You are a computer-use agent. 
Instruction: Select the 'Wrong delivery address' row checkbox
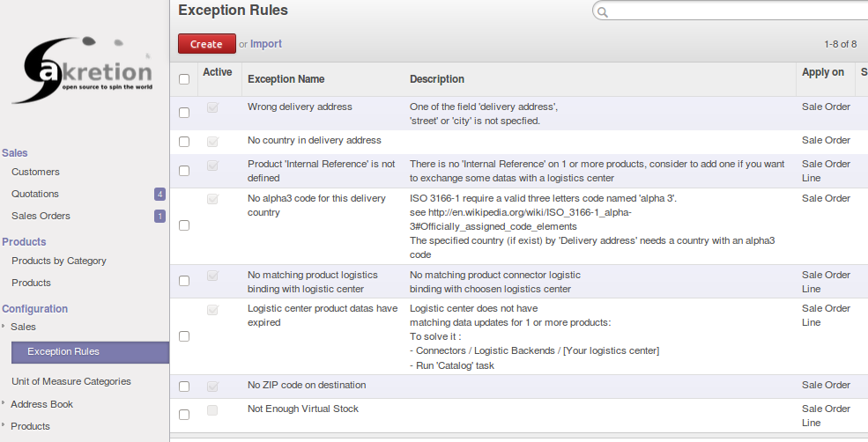coord(184,113)
